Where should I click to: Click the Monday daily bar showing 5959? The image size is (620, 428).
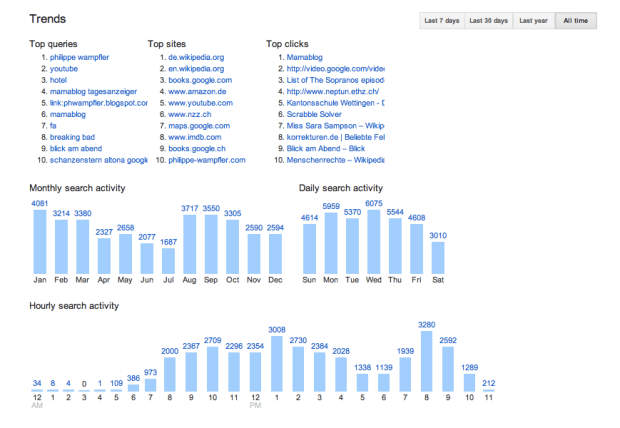coord(331,243)
